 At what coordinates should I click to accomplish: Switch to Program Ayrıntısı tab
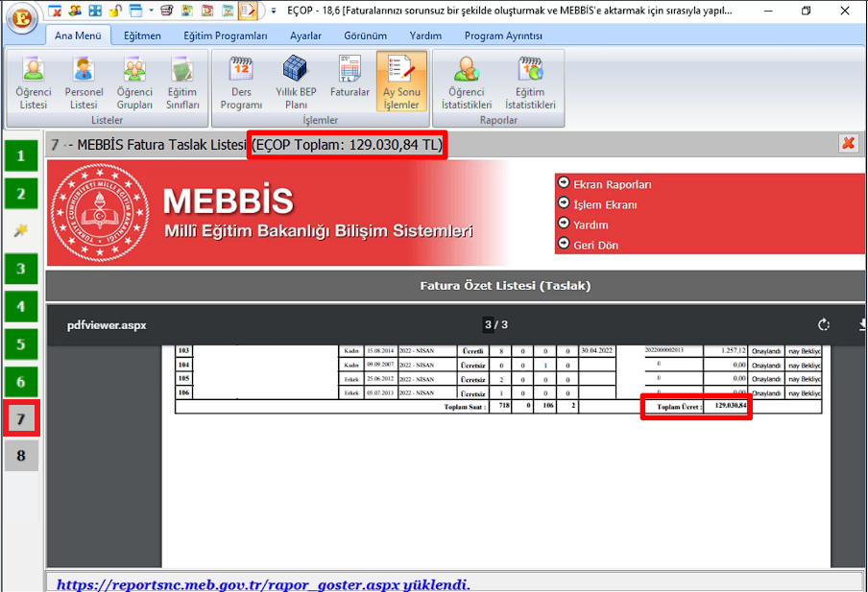[x=503, y=36]
